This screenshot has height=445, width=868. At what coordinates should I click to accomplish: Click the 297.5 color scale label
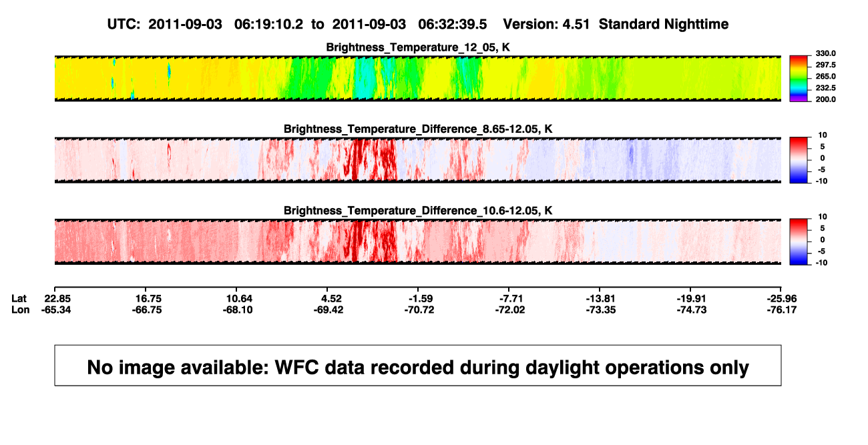tap(826, 65)
